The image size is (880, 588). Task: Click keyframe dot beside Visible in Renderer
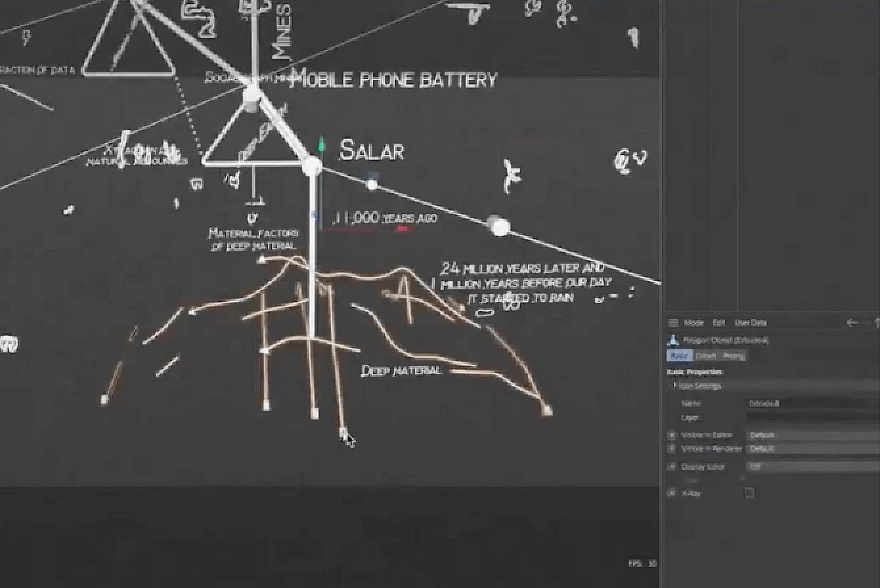[x=672, y=448]
